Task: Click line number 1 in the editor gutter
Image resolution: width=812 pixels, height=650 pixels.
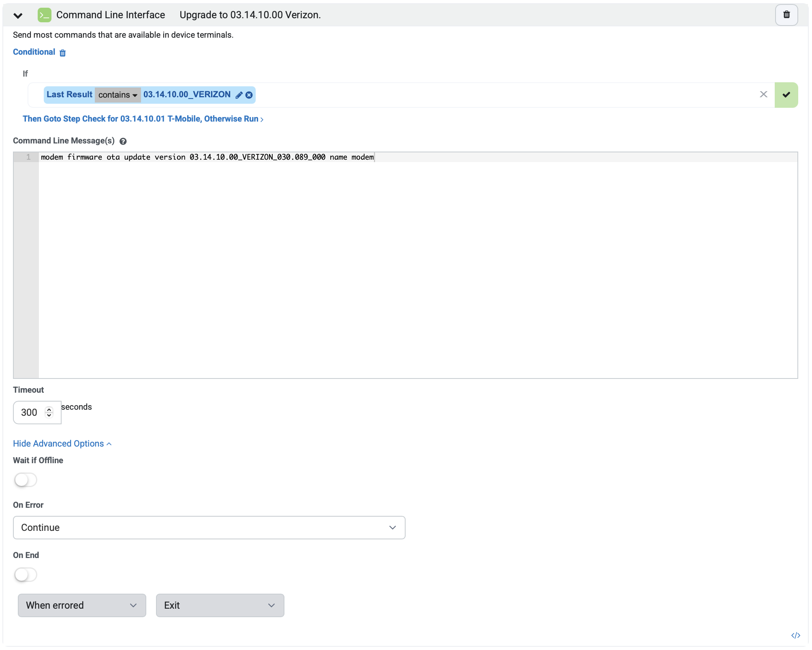Action: [28, 157]
